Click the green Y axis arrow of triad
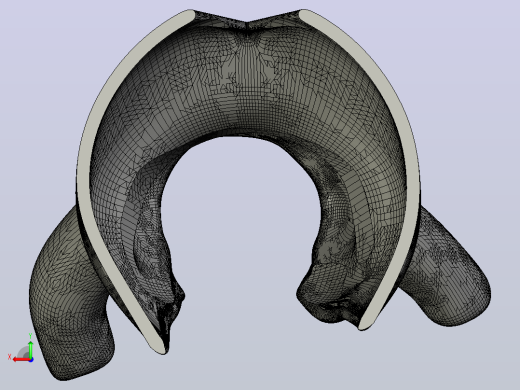520x390 pixels. pos(31,349)
